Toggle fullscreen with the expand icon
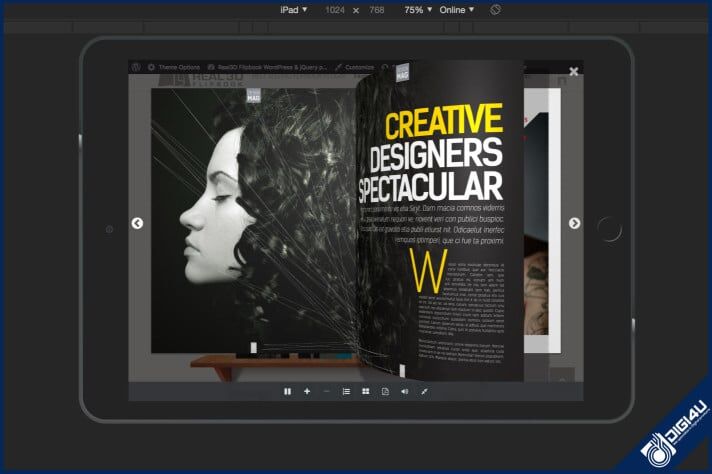 coord(424,391)
